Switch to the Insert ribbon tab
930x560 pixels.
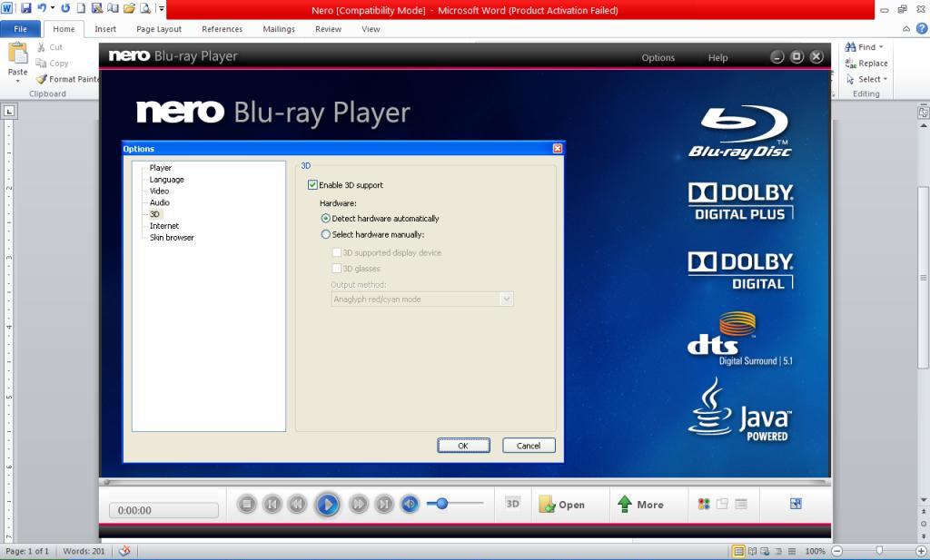pyautogui.click(x=105, y=29)
